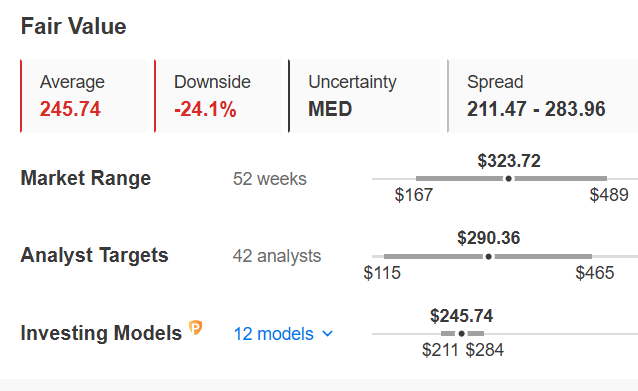The width and height of the screenshot is (638, 391).
Task: Click the $323.72 market price value
Action: [509, 161]
